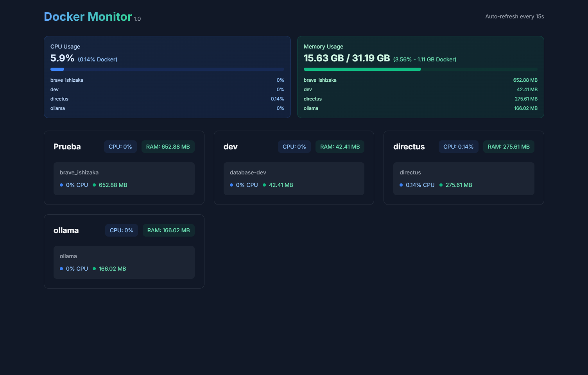Screen dimensions: 588x375
Task: Click the Memory Usage heading
Action: click(x=323, y=47)
